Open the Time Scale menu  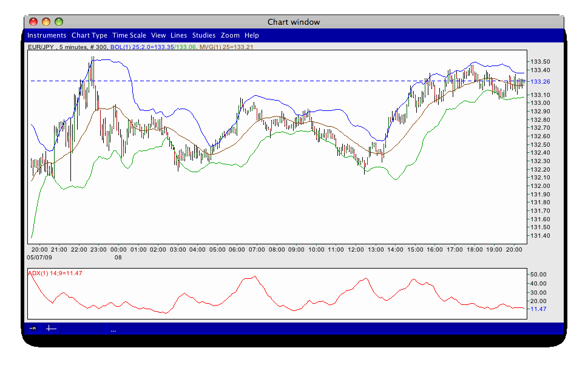click(x=129, y=35)
